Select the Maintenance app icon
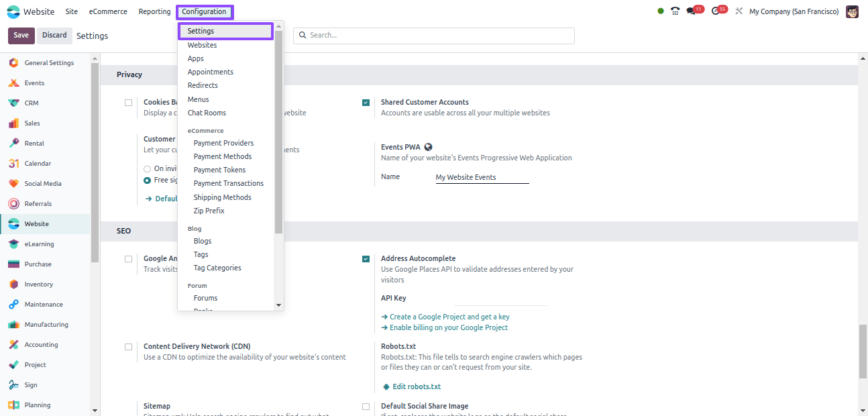The image size is (868, 416). click(x=13, y=305)
